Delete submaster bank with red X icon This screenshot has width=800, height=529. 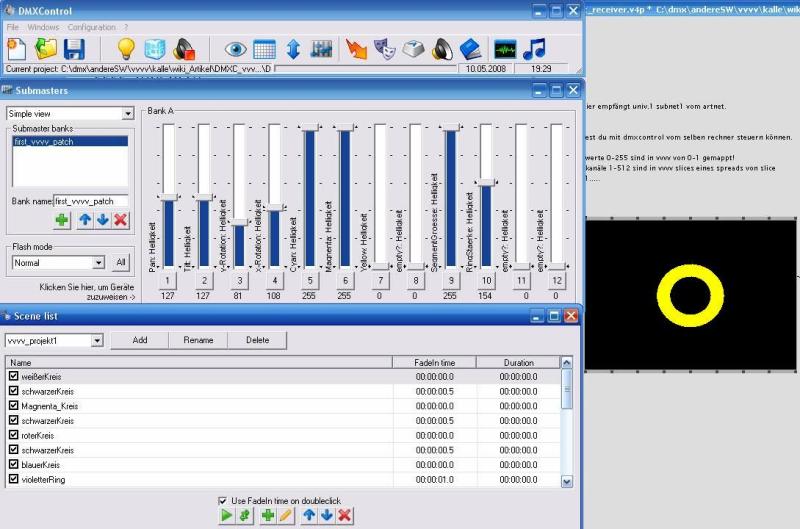[120, 220]
